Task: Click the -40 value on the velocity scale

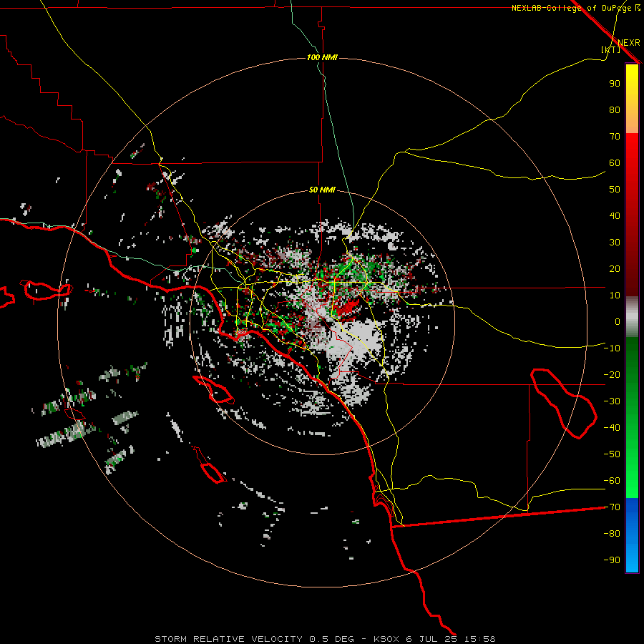Action: click(612, 428)
